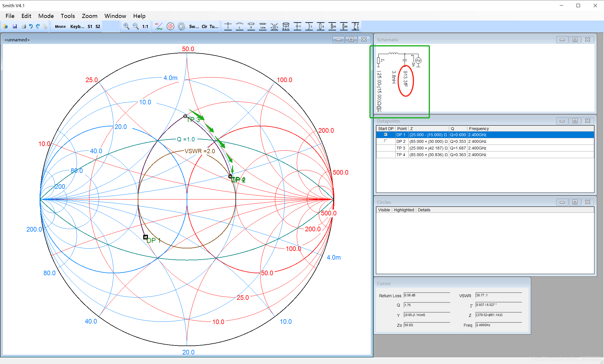Click the save diskette icon
This screenshot has height=364, width=604.
coord(15,26)
